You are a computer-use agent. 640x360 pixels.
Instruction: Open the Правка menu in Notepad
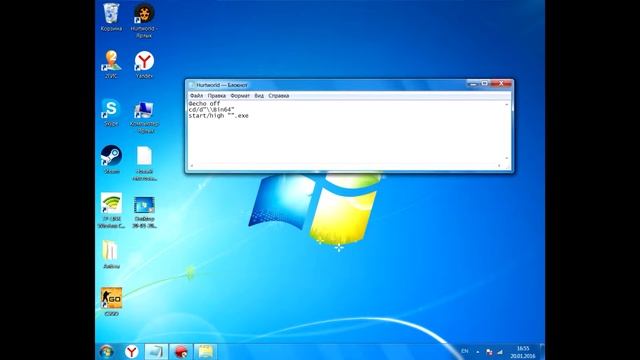click(217, 96)
